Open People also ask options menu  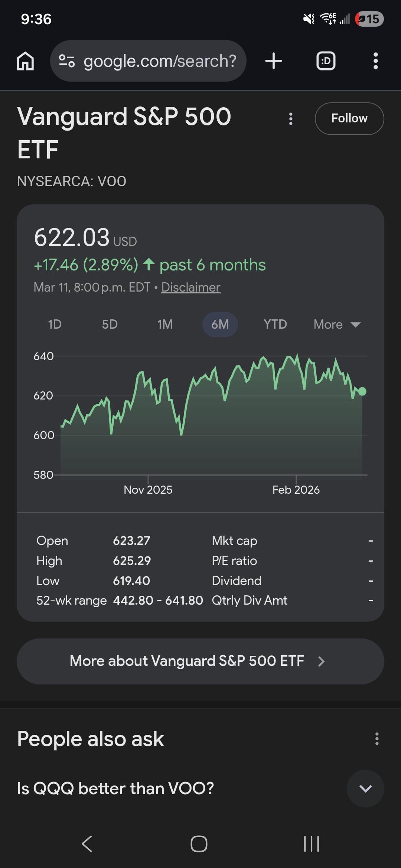[x=376, y=739]
